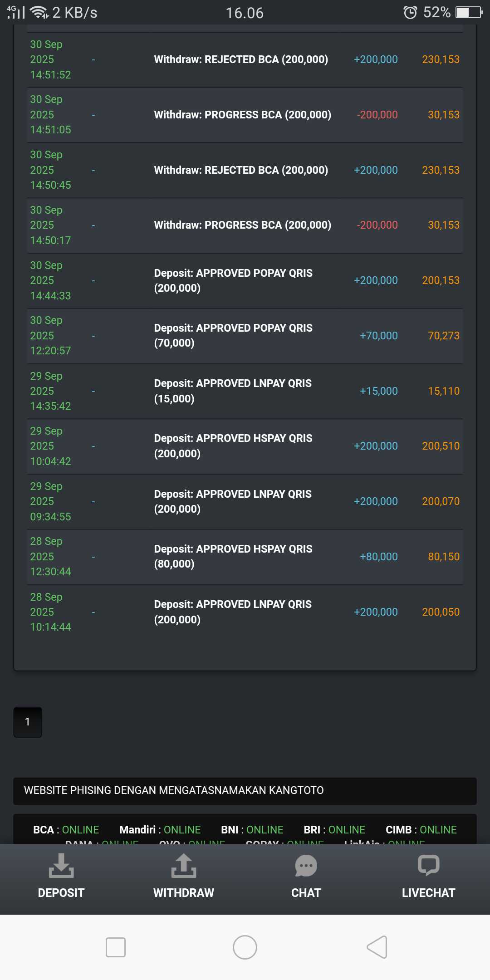This screenshot has width=490, height=980.
Task: Open Chat speech bubble icon
Action: [x=306, y=866]
